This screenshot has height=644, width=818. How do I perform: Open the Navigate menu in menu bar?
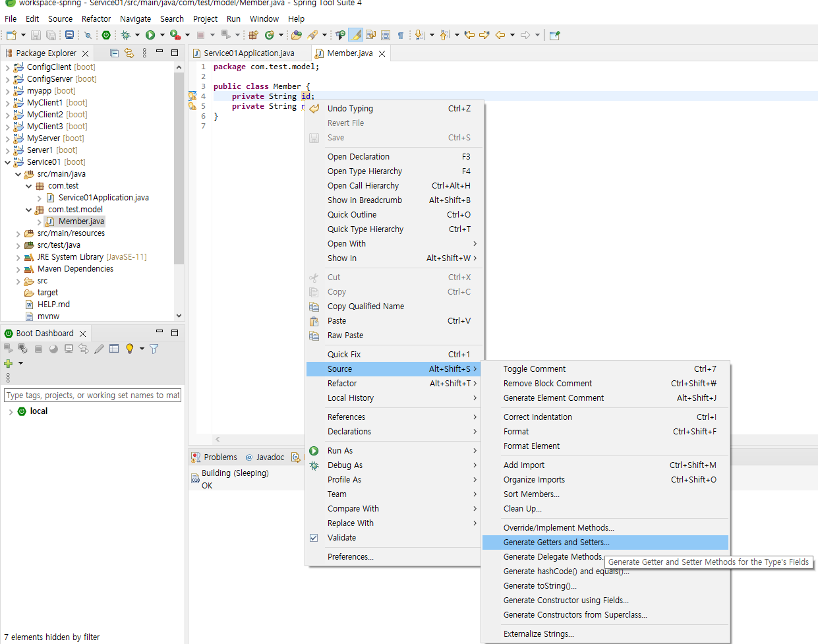tap(135, 18)
